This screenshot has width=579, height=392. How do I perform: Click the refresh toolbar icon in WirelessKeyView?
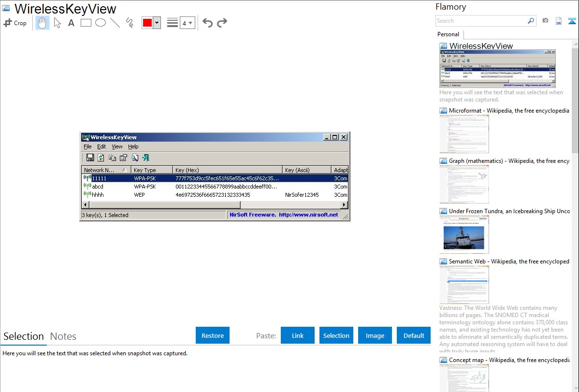[x=101, y=158]
